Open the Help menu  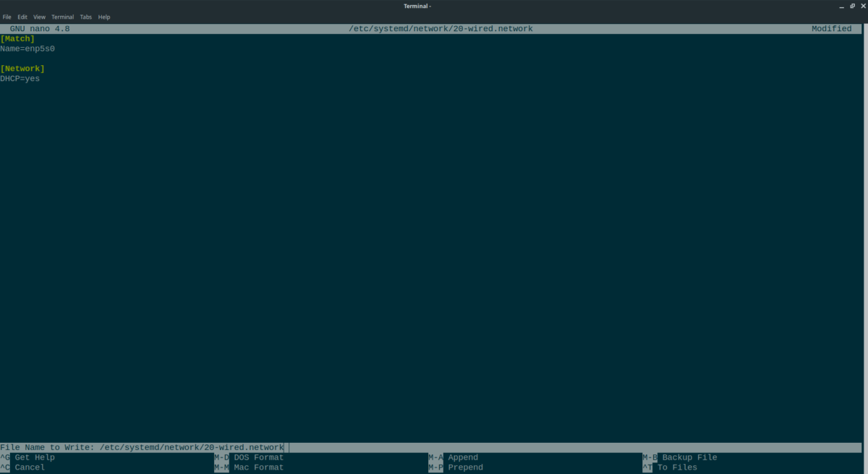click(x=104, y=17)
